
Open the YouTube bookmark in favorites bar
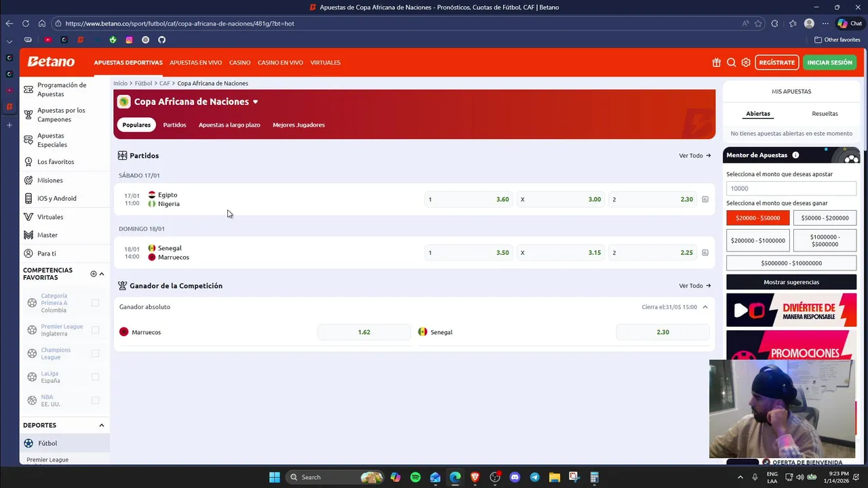[x=47, y=40]
